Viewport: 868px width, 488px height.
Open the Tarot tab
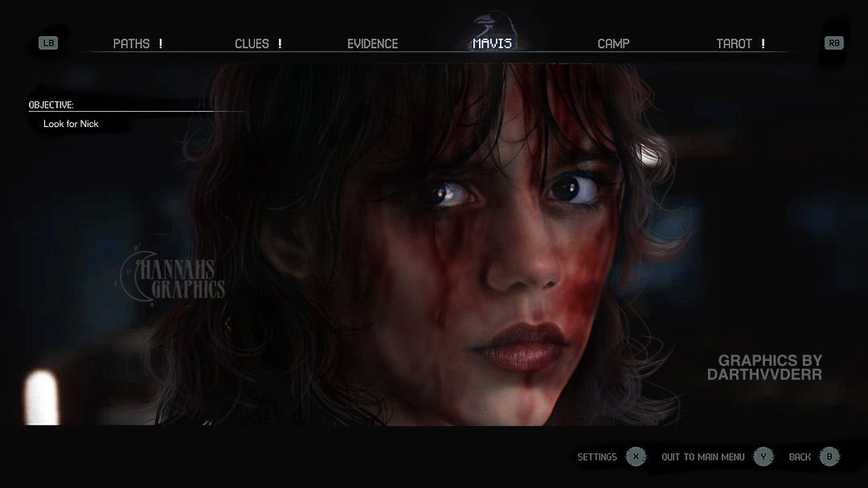coord(734,43)
